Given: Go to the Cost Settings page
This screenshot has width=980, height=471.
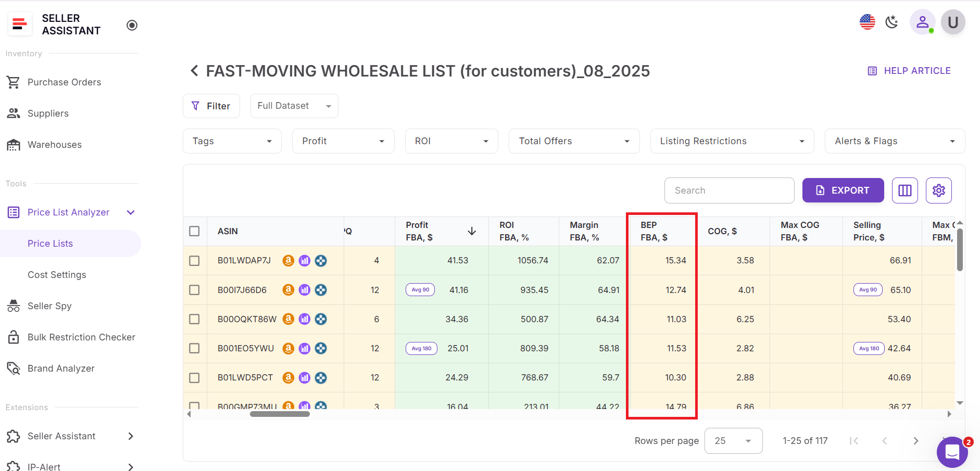Looking at the screenshot, I should pyautogui.click(x=57, y=274).
